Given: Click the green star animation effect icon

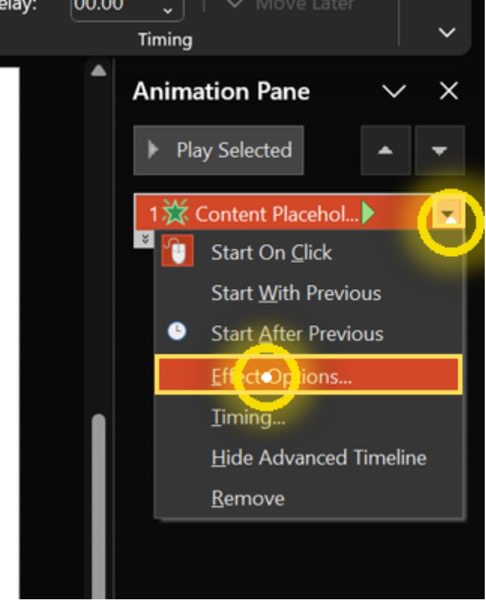Looking at the screenshot, I should (175, 213).
